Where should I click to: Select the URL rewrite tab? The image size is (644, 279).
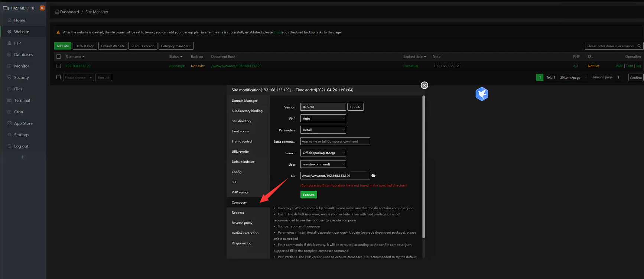click(240, 152)
